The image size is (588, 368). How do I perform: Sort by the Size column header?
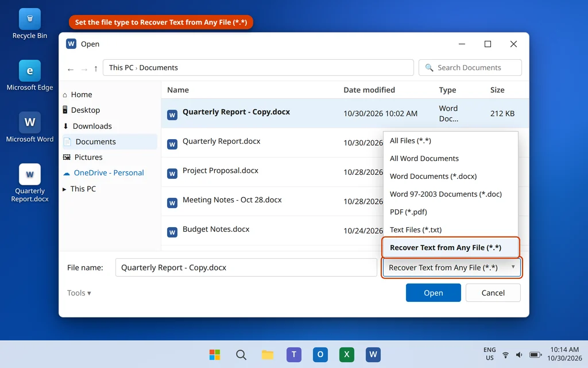[497, 90]
